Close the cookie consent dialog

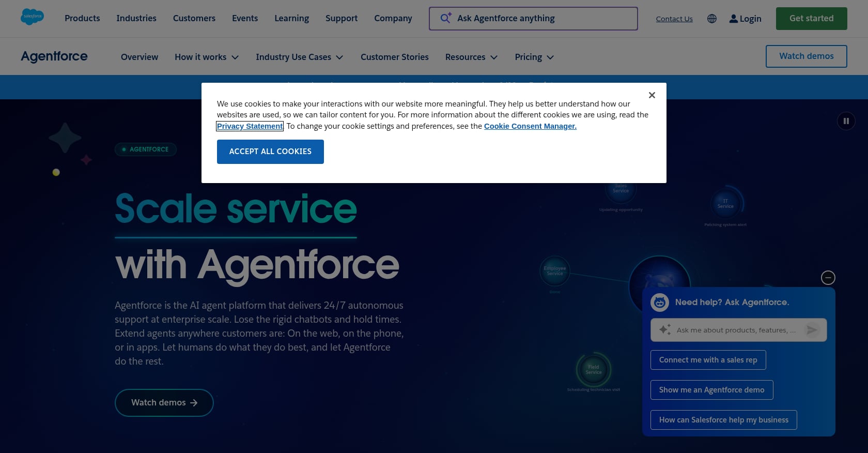tap(652, 95)
